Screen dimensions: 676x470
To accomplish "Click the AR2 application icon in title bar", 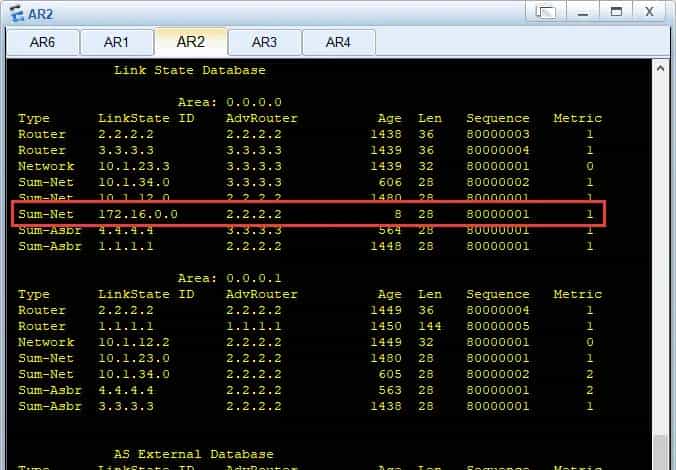I will tap(15, 13).
